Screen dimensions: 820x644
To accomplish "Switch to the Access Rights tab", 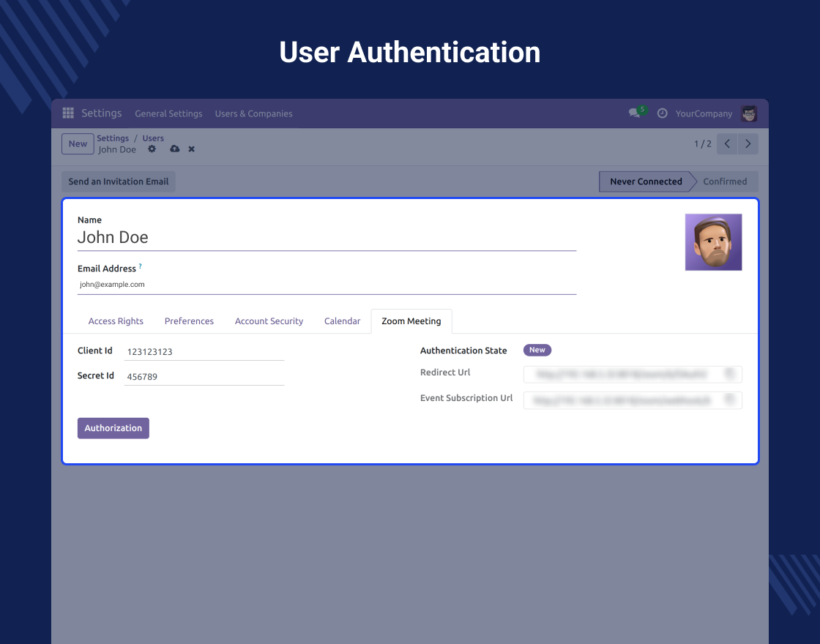I will [x=116, y=321].
